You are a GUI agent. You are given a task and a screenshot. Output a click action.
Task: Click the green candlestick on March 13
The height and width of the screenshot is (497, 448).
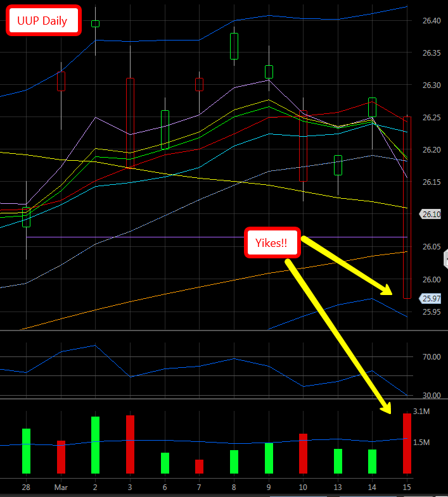(x=338, y=165)
